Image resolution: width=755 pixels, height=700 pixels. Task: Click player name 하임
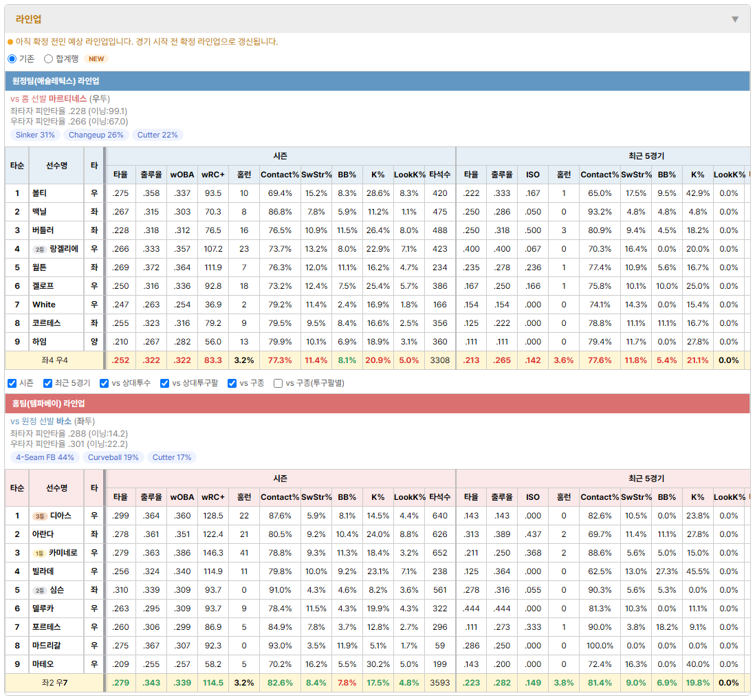39,342
